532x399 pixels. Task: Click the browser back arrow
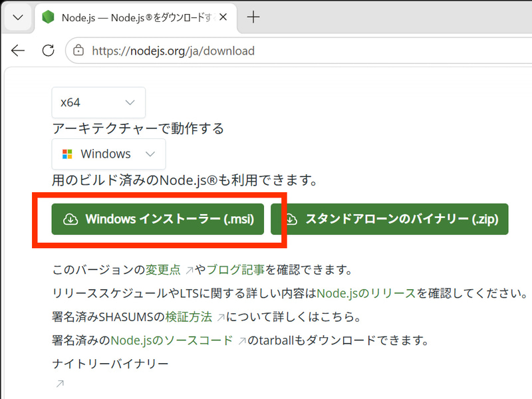click(18, 51)
